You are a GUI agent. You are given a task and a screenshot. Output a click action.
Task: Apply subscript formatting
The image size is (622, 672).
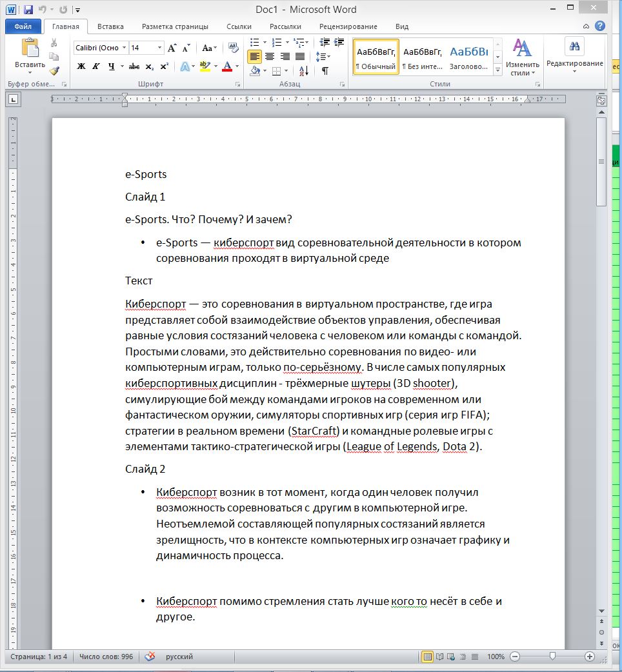coord(149,66)
